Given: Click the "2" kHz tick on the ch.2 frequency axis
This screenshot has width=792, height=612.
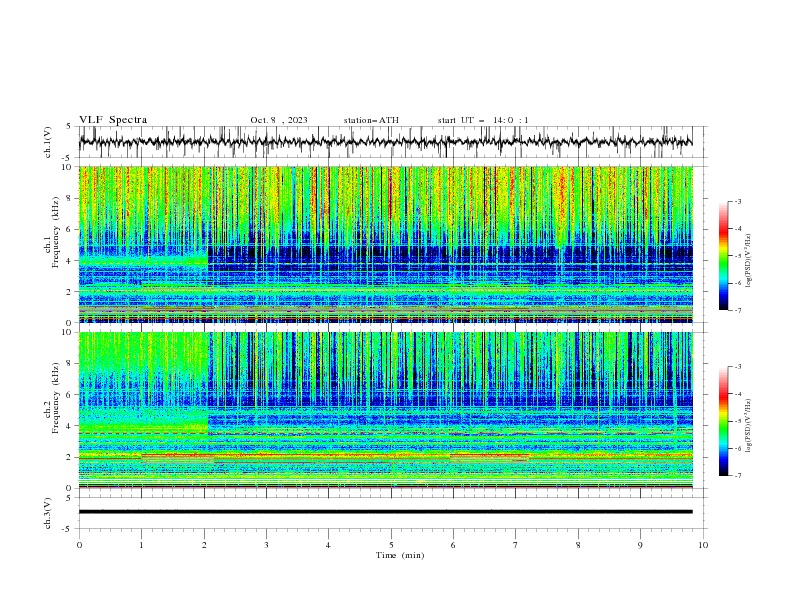Looking at the screenshot, I should [71, 457].
